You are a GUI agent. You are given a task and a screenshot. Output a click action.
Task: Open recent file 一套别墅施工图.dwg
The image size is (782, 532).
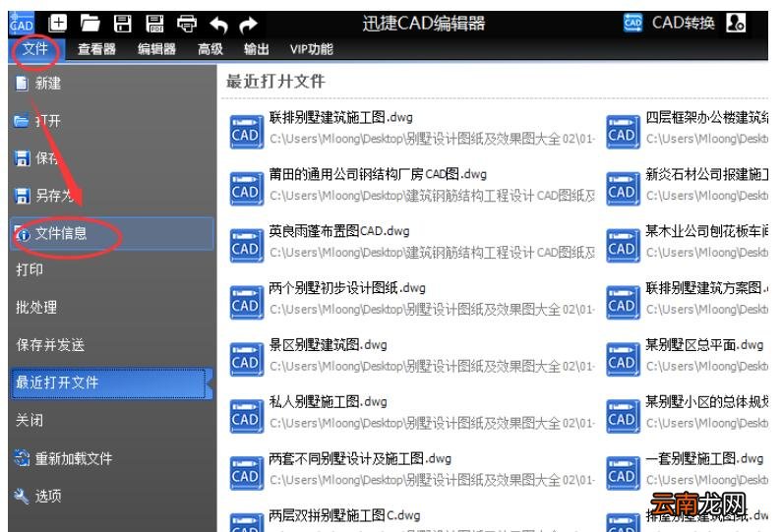pos(704,458)
